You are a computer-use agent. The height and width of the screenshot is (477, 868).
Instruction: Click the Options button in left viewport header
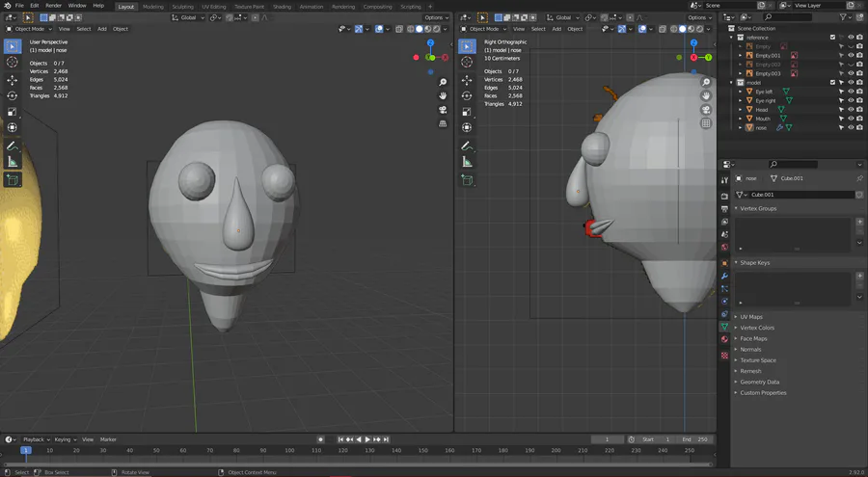pos(436,17)
